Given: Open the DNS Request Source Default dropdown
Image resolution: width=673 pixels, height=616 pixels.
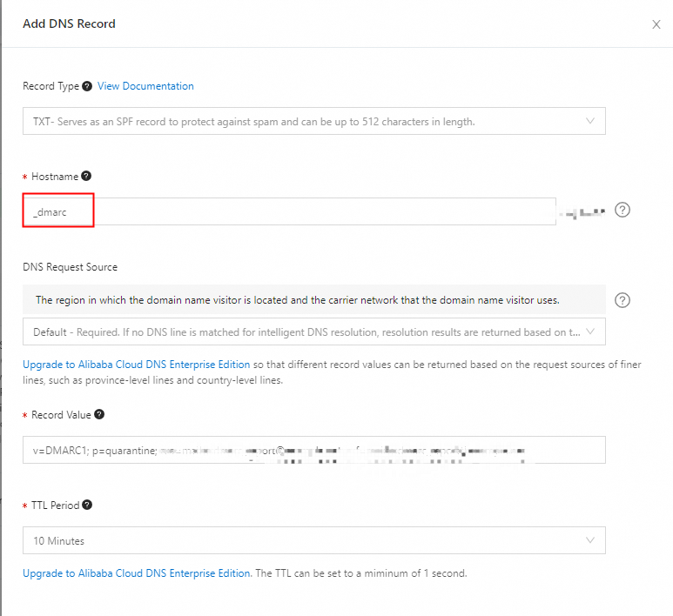Looking at the screenshot, I should tap(314, 331).
